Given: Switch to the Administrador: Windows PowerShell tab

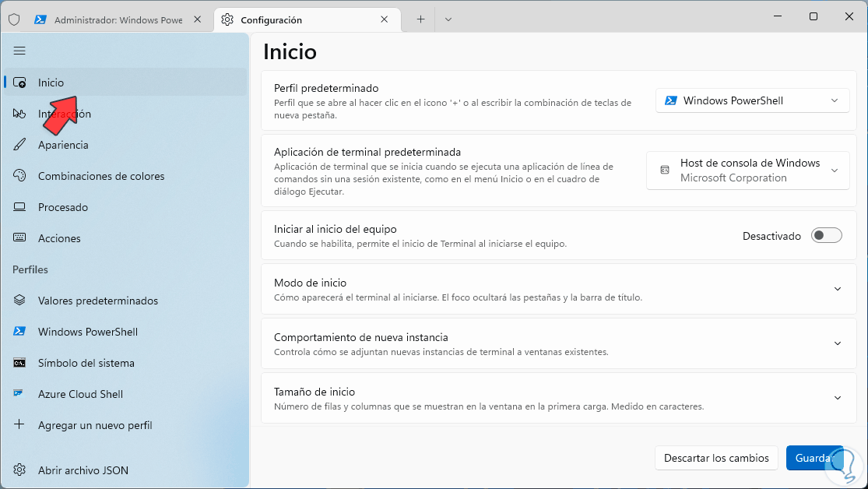Looking at the screenshot, I should [x=117, y=19].
